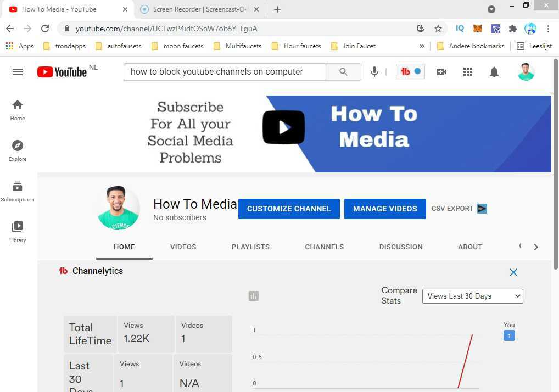The height and width of the screenshot is (392, 559).
Task: Select the TubeBuddy extension icon
Action: (405, 71)
